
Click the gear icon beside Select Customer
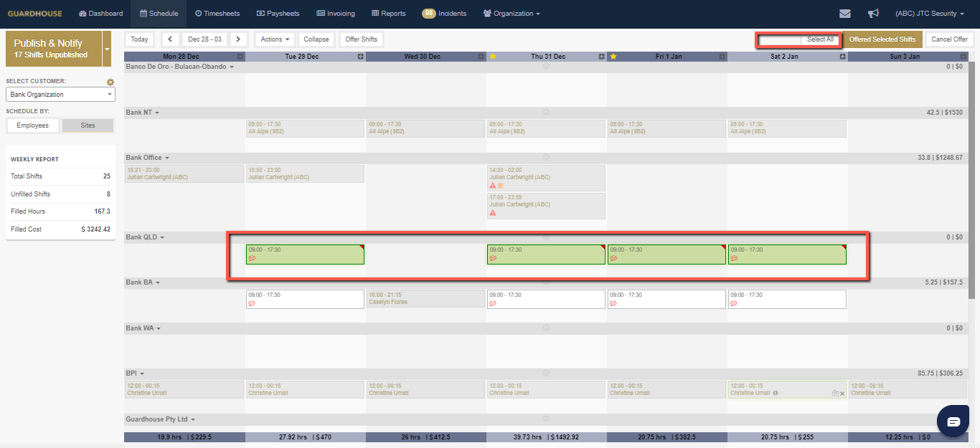[x=110, y=82]
